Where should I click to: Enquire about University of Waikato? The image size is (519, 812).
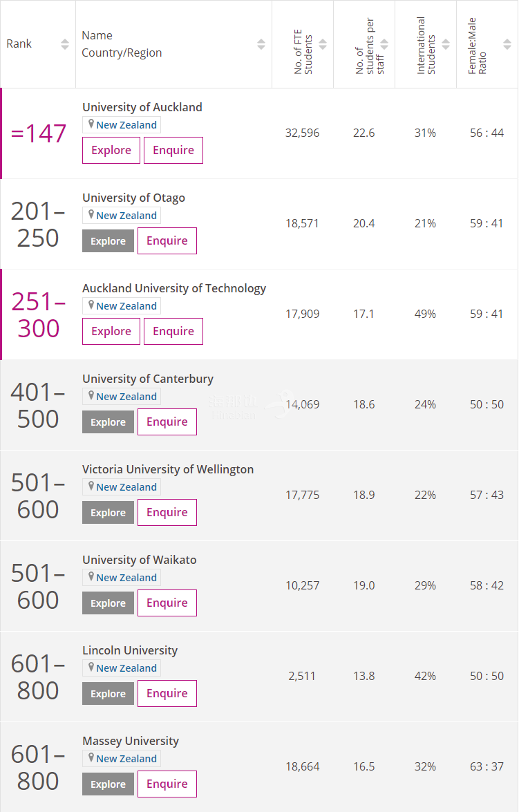click(x=167, y=603)
